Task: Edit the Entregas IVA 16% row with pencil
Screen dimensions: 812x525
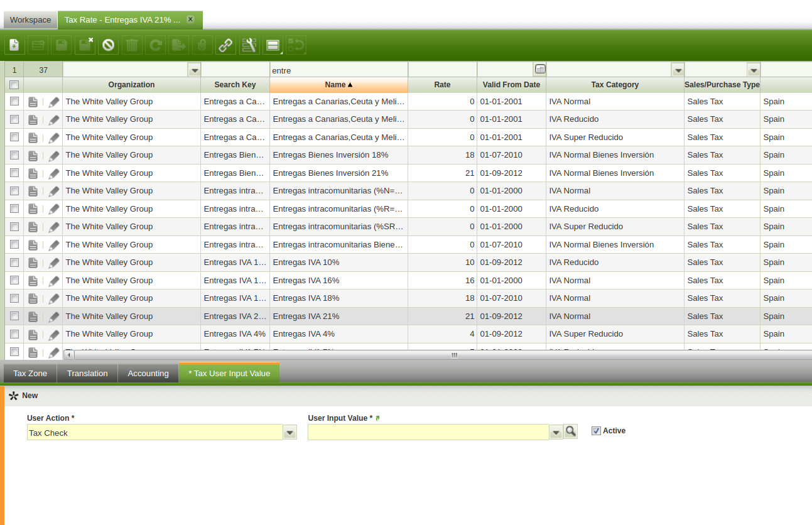Action: point(54,281)
